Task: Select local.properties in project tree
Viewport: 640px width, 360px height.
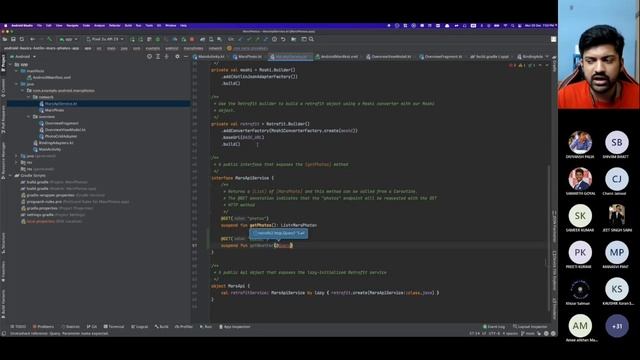Action: coord(40,221)
